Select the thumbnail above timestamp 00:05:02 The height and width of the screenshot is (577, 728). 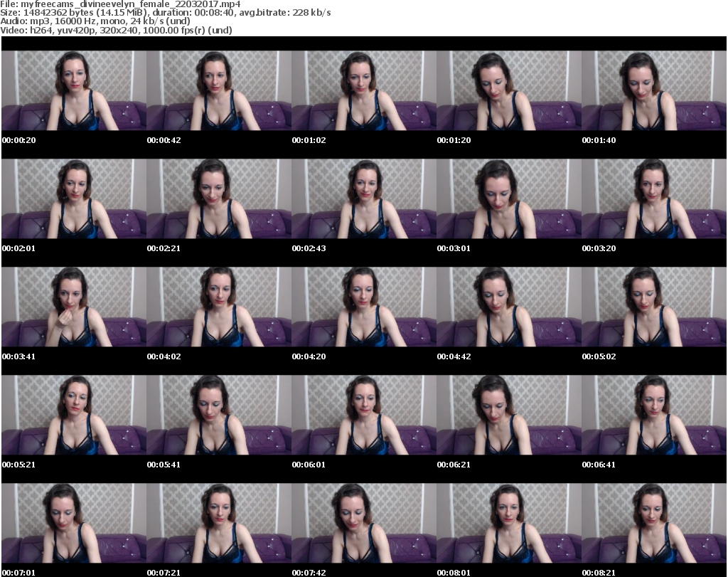(654, 307)
